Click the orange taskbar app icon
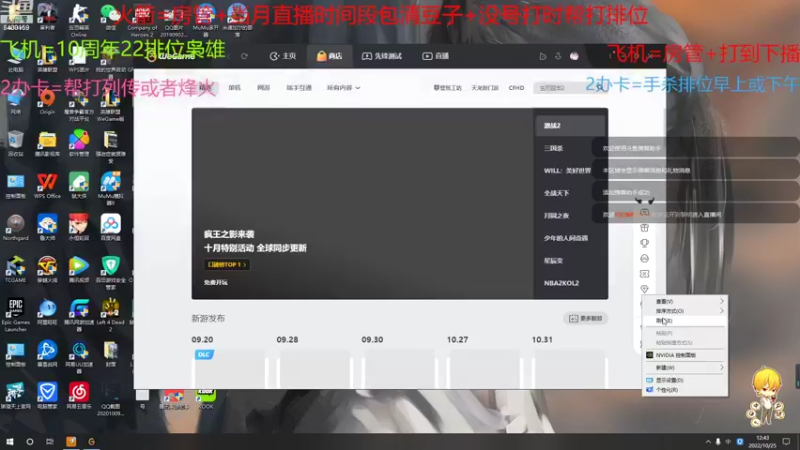Screen dimensions: 800x450 (71, 441)
